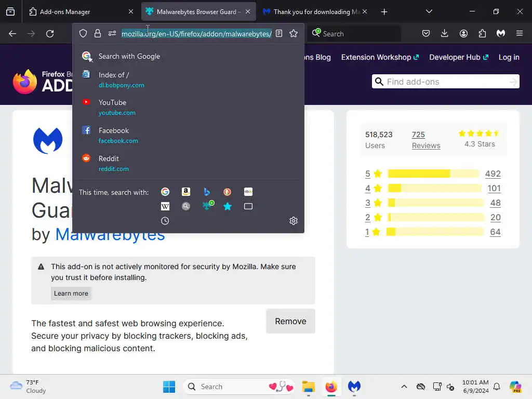The image size is (532, 399).
Task: Reload the current page
Action: tap(50, 34)
